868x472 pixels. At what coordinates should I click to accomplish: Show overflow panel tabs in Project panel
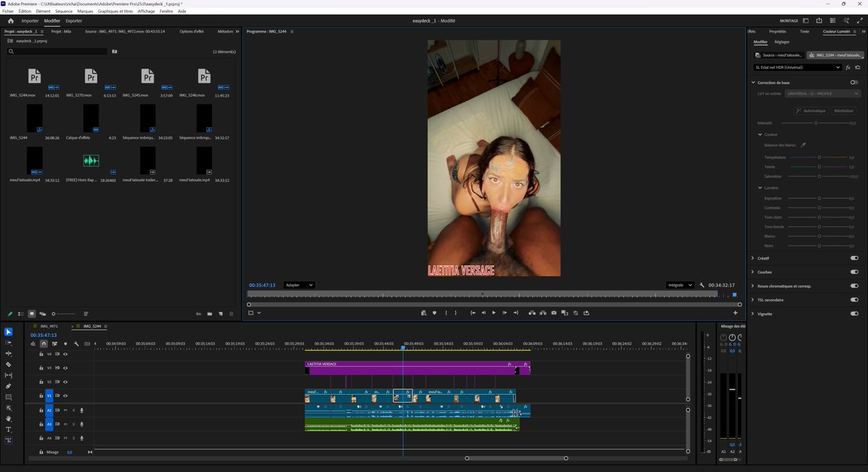click(x=237, y=31)
